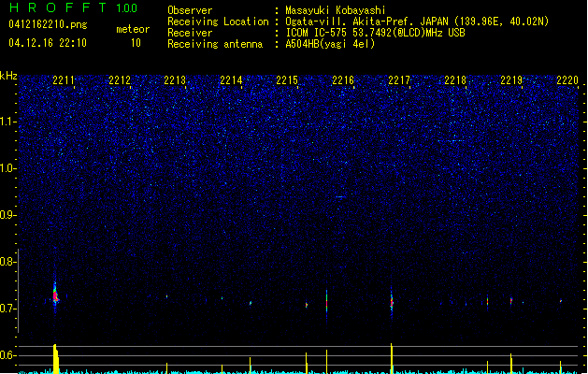This screenshot has width=588, height=374.
Task: Click the HROFFT program title text
Action: coord(58,7)
